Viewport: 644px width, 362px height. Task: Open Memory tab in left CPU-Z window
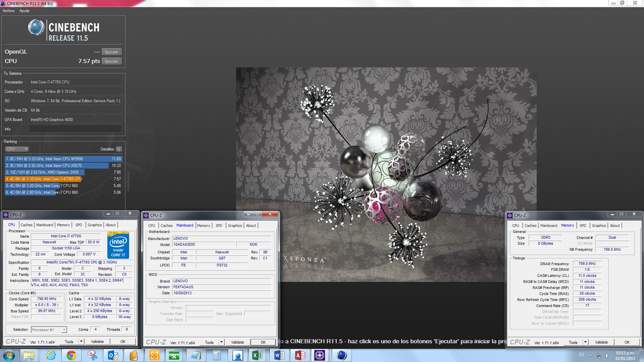(63, 225)
